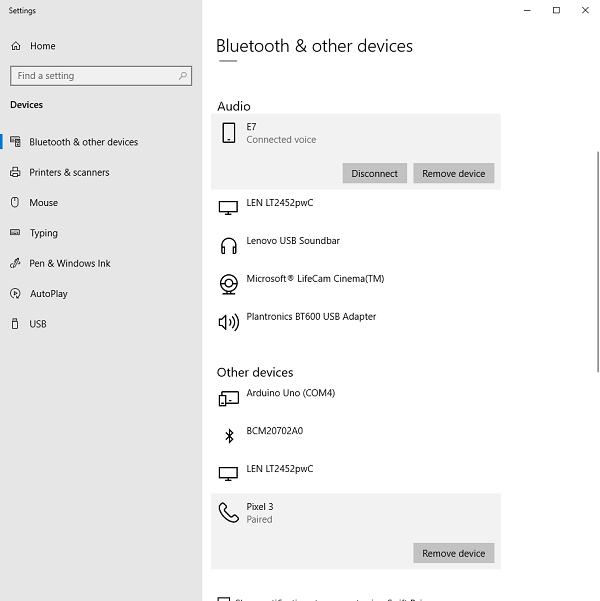Switch to Pen & Windows Ink settings
Image resolution: width=600 pixels, height=601 pixels.
click(x=69, y=264)
